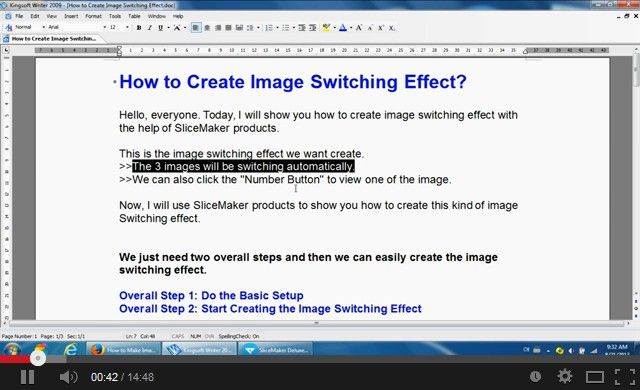Switch to SliceMaker Deluxe taskbar item
Image resolution: width=640 pixels, height=390 pixels.
click(276, 350)
